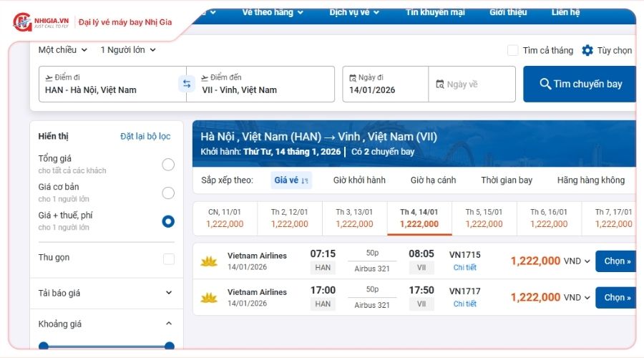Select the Giá cơ bản radio option
644x358 pixels.
tap(168, 193)
